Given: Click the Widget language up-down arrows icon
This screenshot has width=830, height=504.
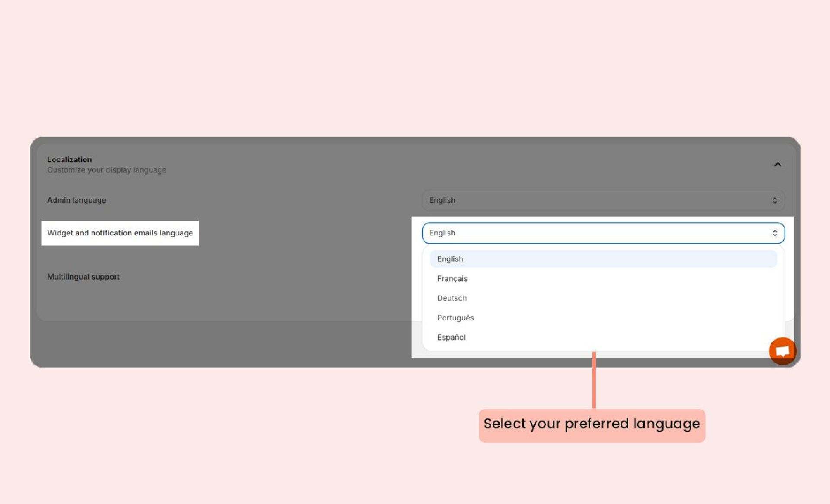Looking at the screenshot, I should coord(775,233).
